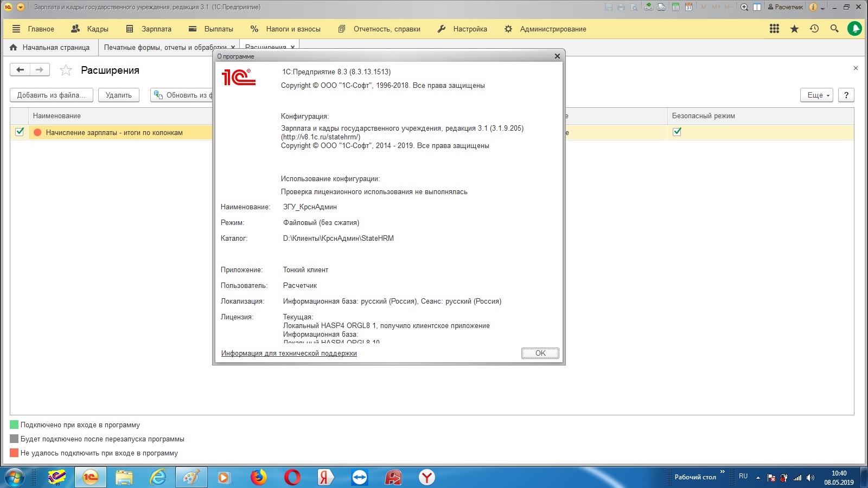Click the taskbar clock showing 10:40
This screenshot has height=488, width=868.
pos(839,477)
